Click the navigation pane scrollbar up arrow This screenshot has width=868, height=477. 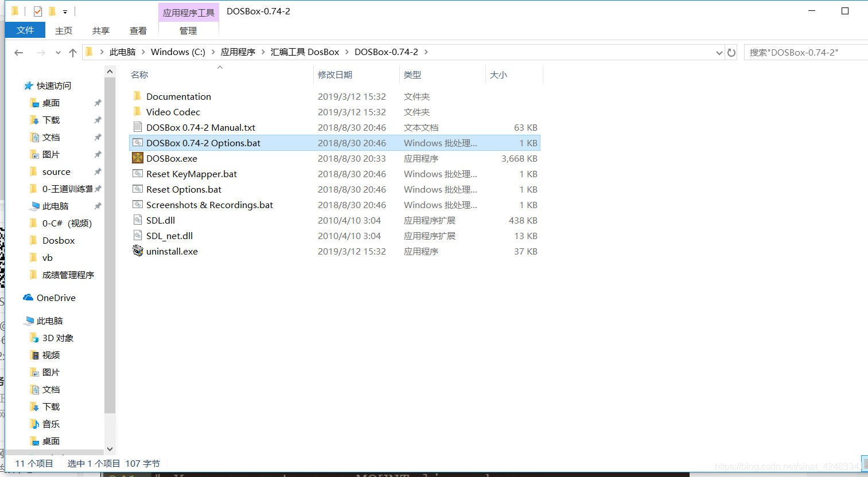pyautogui.click(x=110, y=71)
